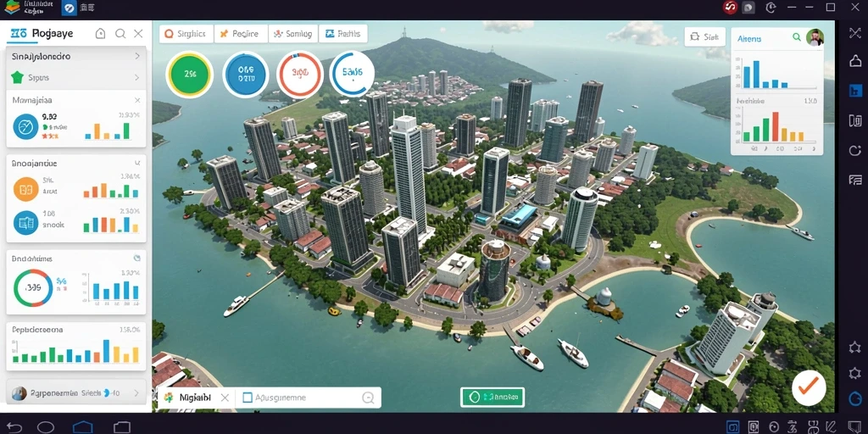
Task: Expand the bottom Pgrpaneamae row chevron
Action: tap(136, 393)
